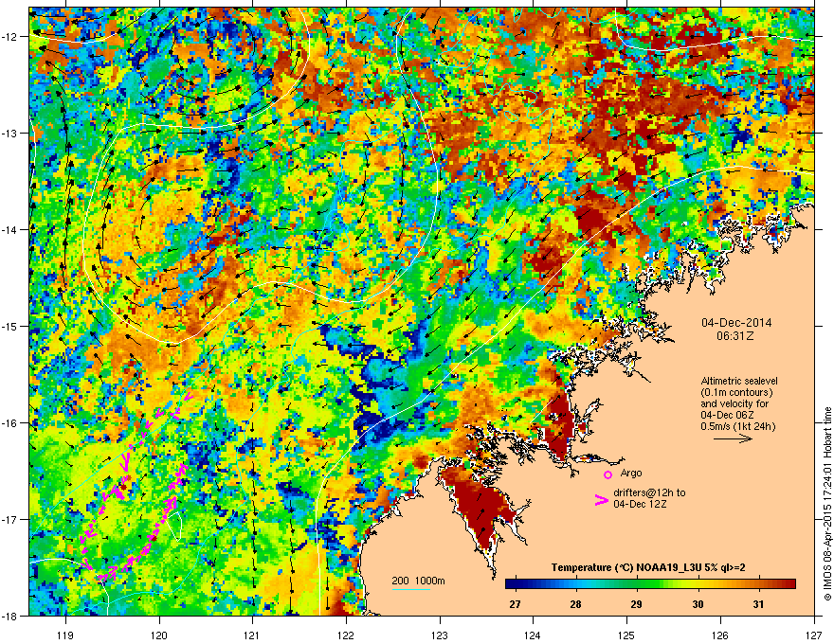The image size is (834, 644).
Task: Click the latitude axis label -16
Action: (x=10, y=423)
